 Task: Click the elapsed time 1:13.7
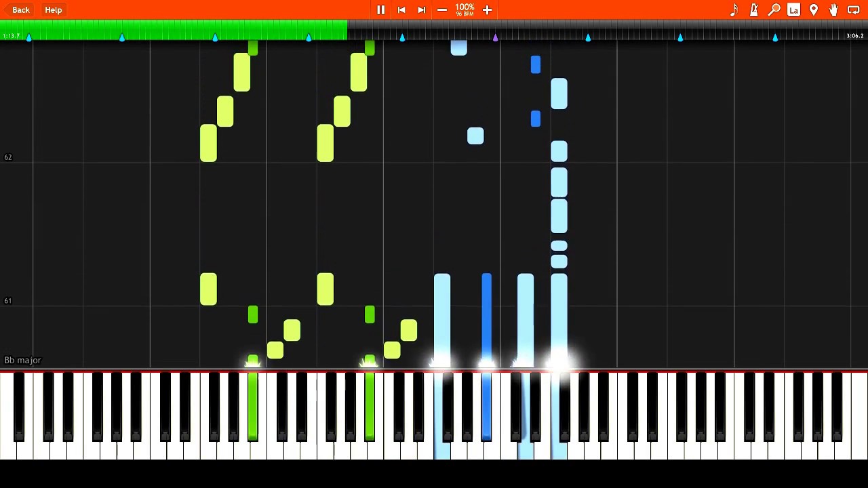[x=10, y=36]
